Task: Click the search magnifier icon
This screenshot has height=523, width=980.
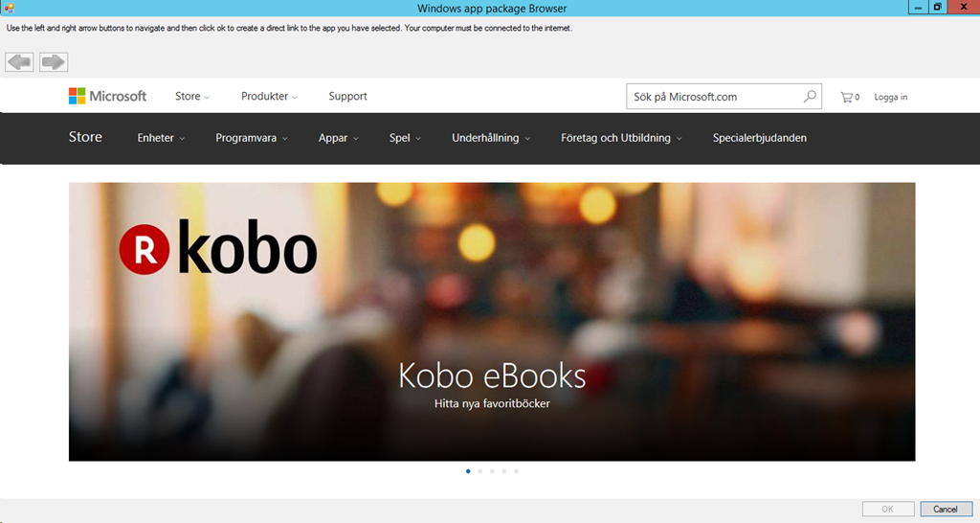Action: (x=810, y=96)
